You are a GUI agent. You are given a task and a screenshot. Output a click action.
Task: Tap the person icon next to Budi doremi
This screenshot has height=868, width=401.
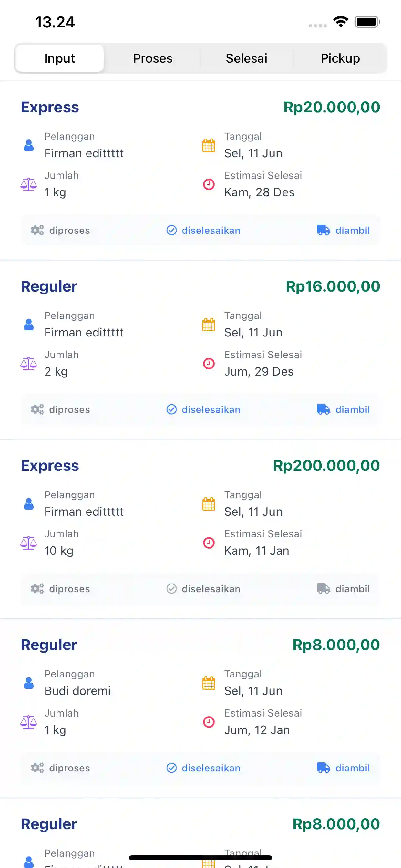[29, 683]
